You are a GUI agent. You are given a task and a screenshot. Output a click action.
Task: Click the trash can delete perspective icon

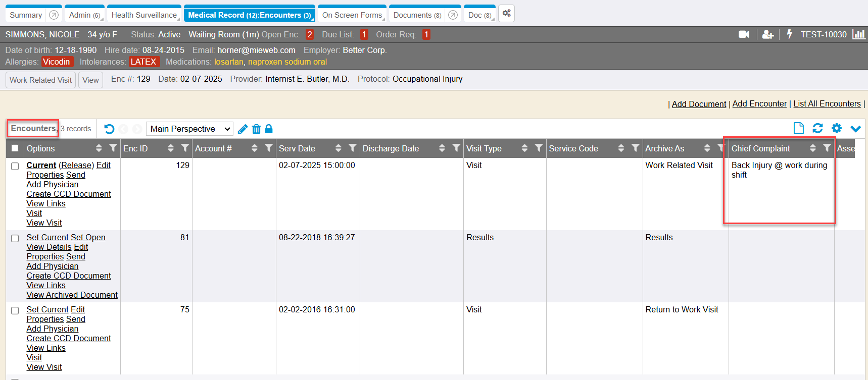point(256,129)
